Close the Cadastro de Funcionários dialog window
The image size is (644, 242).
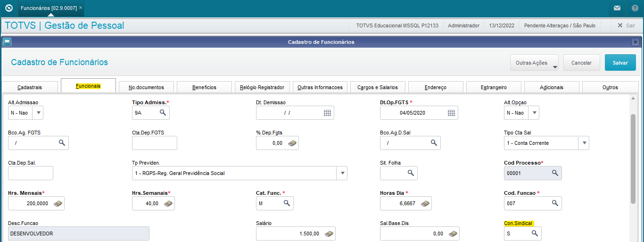[x=636, y=42]
